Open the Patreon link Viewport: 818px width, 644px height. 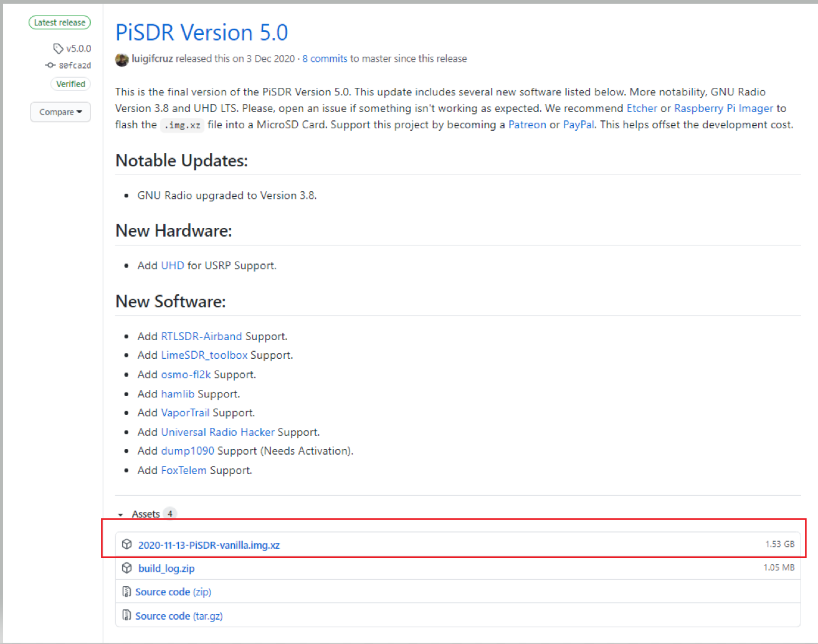(x=527, y=125)
